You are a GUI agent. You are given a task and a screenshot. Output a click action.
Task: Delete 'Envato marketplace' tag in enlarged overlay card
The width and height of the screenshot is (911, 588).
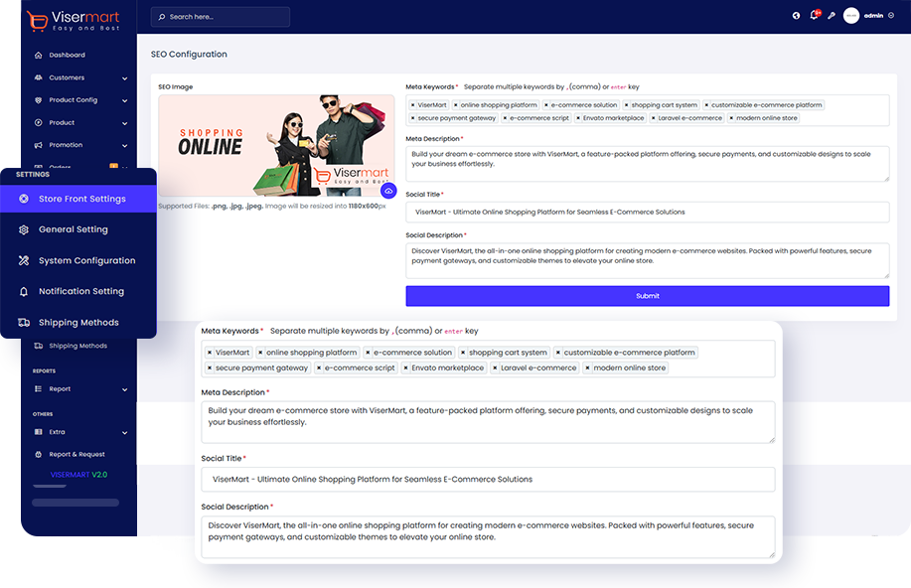(x=405, y=367)
